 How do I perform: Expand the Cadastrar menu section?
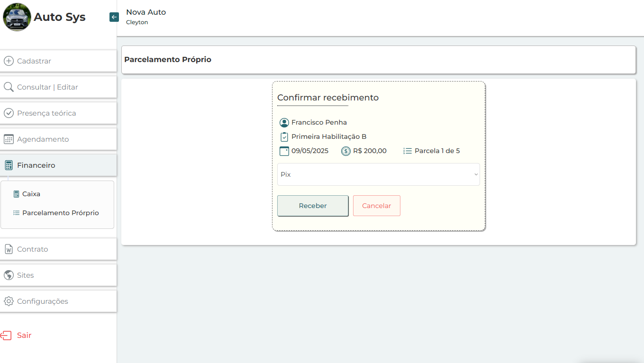(58, 61)
